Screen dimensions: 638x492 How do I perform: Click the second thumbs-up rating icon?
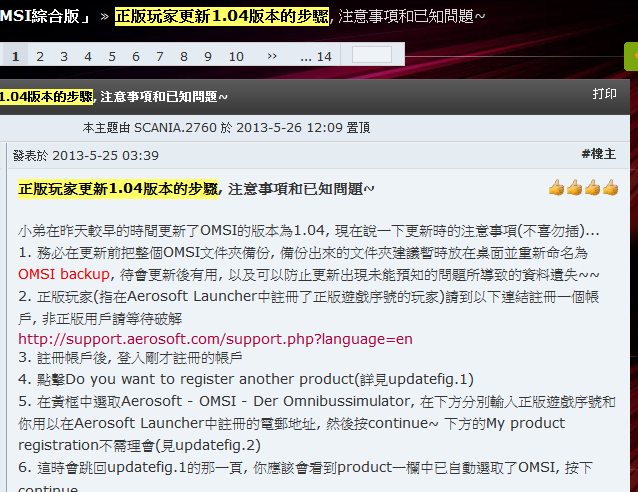coord(575,188)
